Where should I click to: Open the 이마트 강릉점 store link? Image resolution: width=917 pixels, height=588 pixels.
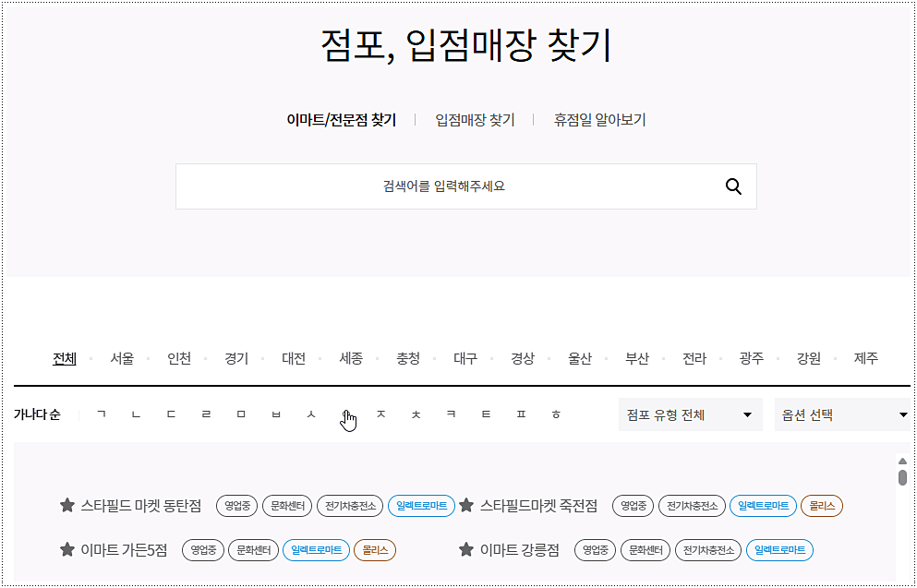point(519,550)
